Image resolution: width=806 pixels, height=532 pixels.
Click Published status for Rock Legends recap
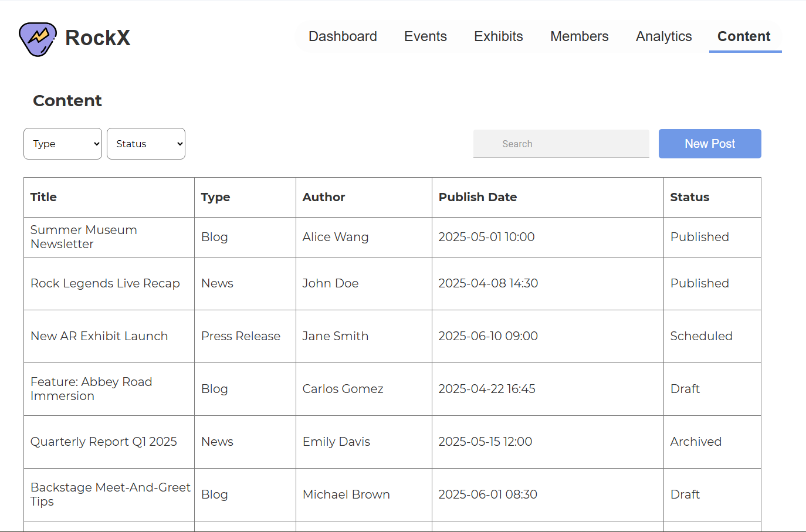[699, 283]
